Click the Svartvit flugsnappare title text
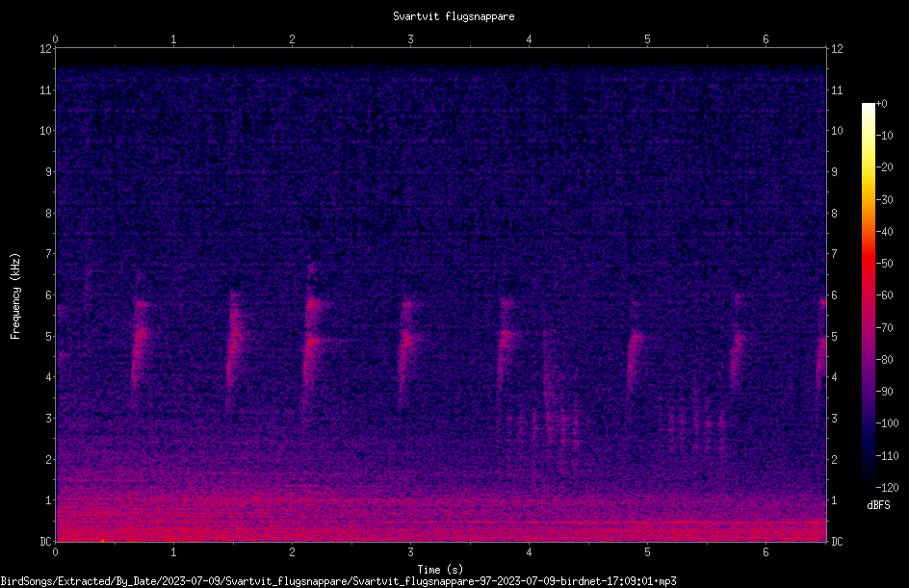 pyautogui.click(x=454, y=16)
